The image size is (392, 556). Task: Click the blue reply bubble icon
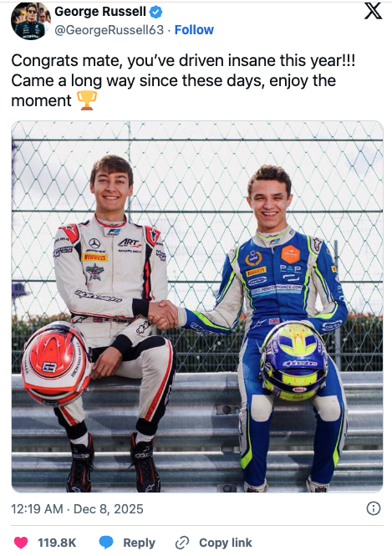click(106, 543)
